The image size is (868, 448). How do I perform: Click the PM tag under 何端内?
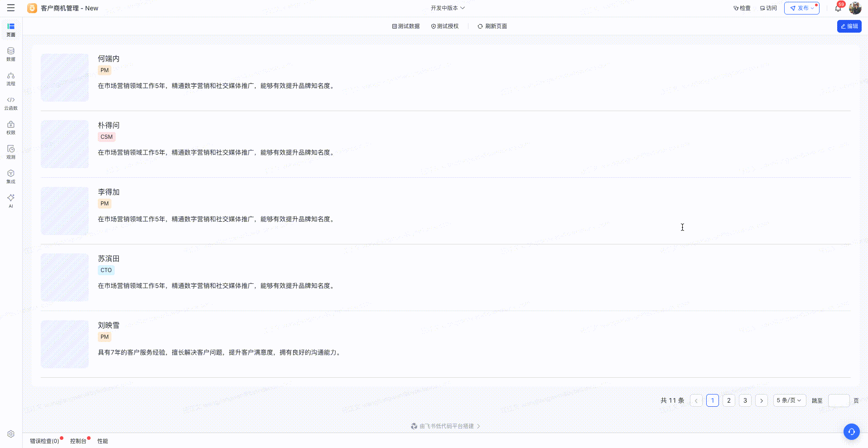pos(105,70)
